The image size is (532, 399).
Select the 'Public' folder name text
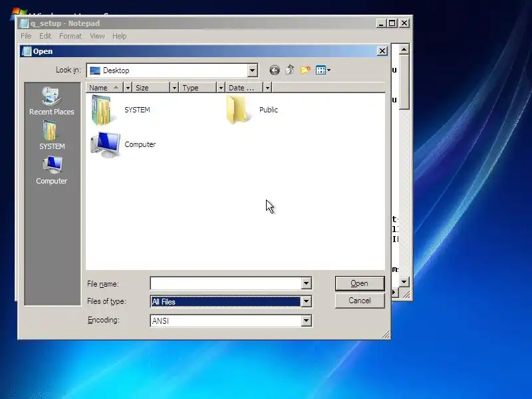pos(269,110)
